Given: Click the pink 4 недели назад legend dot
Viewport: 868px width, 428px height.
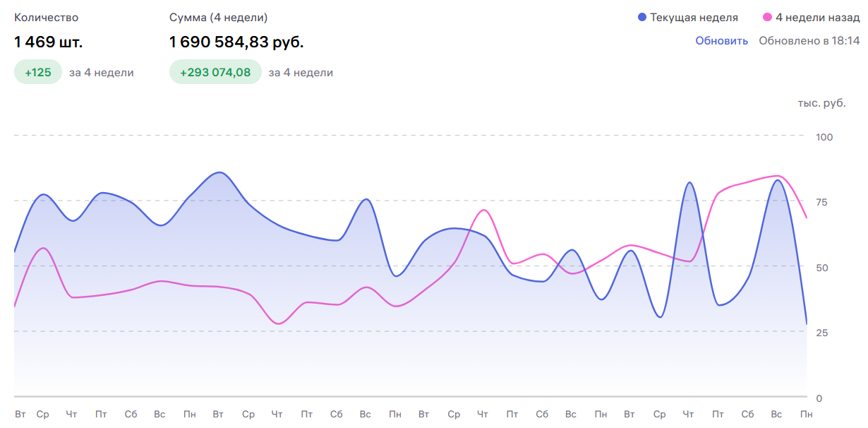Looking at the screenshot, I should [767, 18].
